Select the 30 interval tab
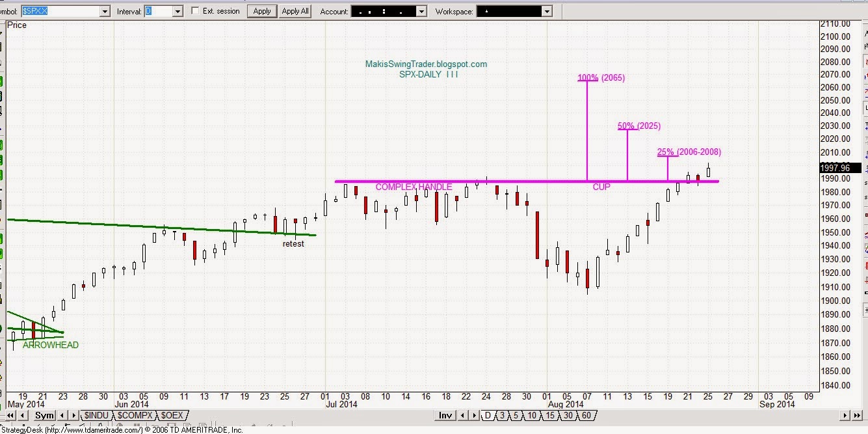Viewport: 868px width, 434px height. pos(568,415)
